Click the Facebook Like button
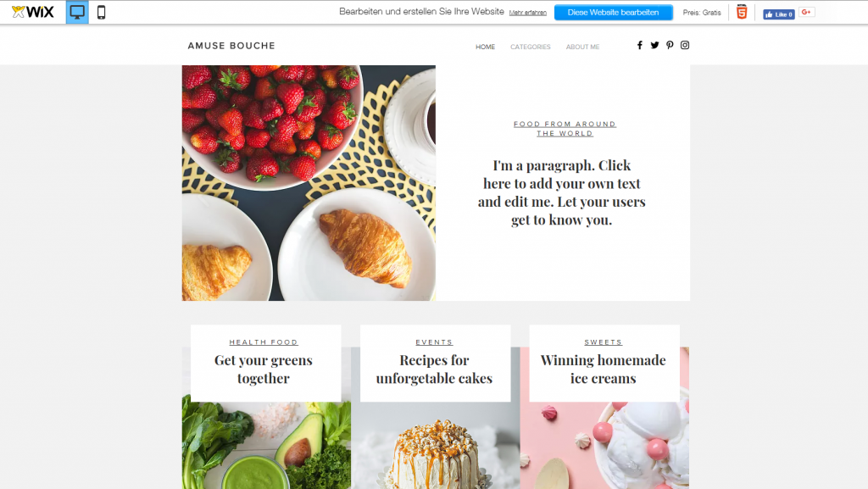This screenshot has height=489, width=868. pyautogui.click(x=778, y=14)
